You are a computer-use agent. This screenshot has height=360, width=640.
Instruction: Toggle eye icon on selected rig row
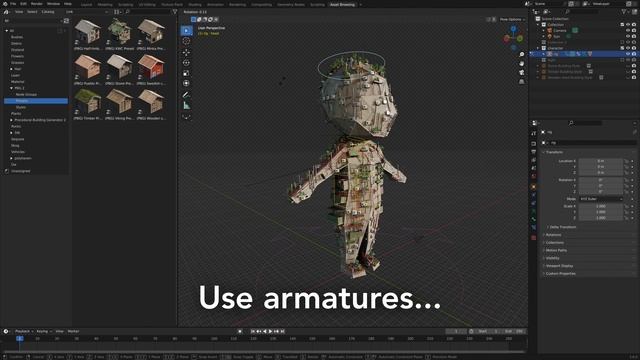coord(628,54)
